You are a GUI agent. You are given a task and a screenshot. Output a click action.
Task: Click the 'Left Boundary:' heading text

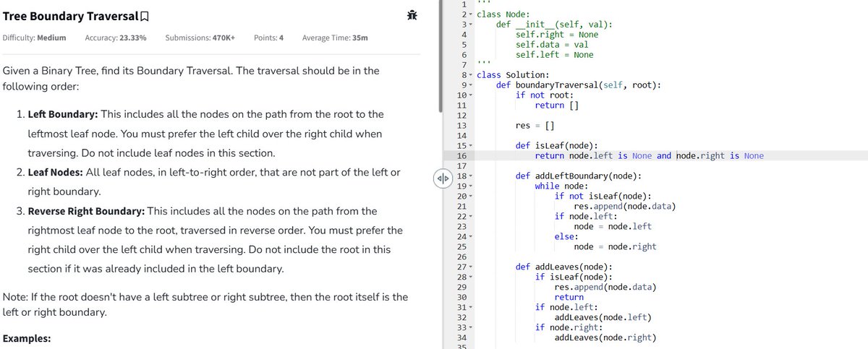pyautogui.click(x=63, y=114)
